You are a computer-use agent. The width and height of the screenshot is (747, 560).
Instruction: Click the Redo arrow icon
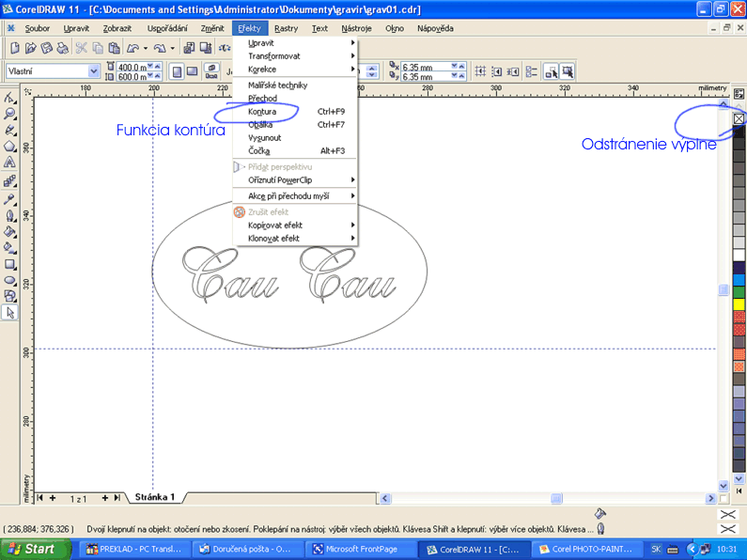160,48
